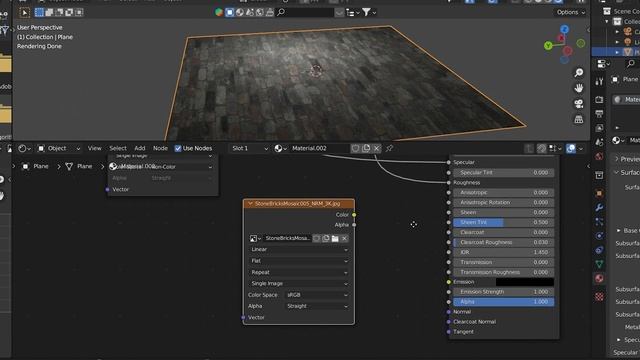
Task: Unlink Material.002 with X button
Action: [376, 149]
